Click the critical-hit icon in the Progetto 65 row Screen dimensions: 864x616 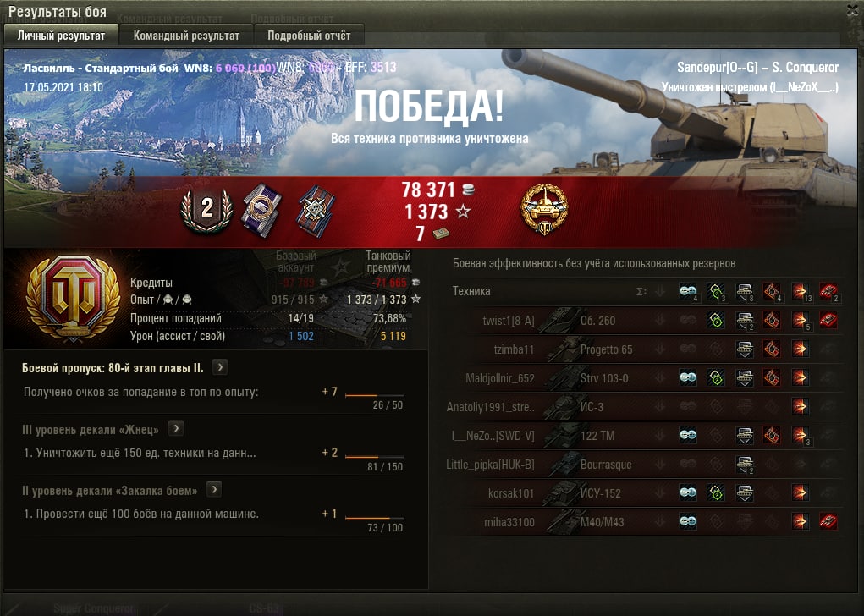pyautogui.click(x=772, y=349)
